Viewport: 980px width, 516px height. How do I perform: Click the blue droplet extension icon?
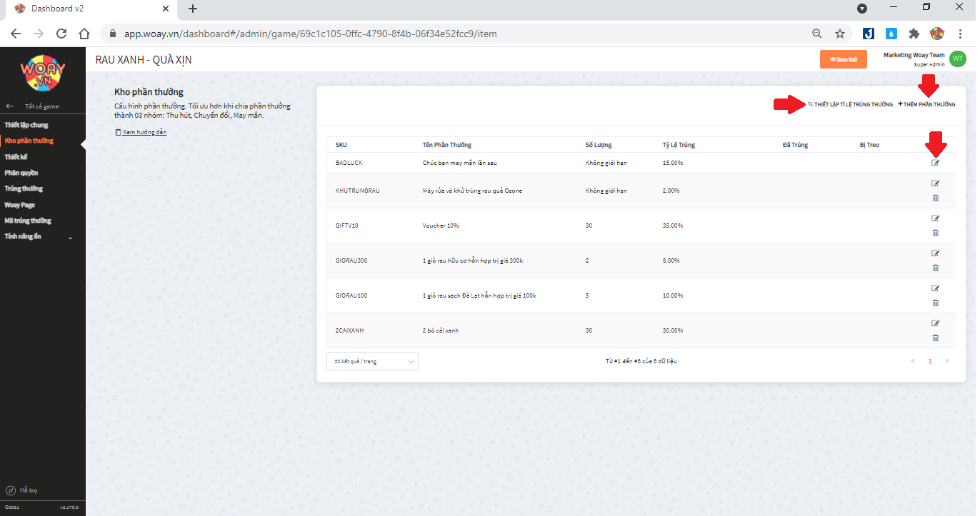891,34
